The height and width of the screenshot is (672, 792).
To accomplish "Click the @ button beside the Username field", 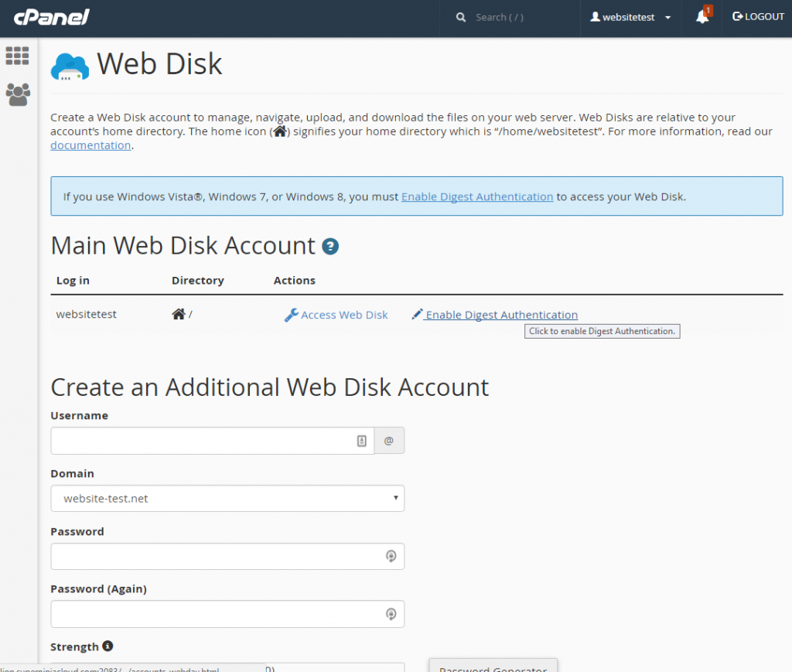I will click(389, 440).
